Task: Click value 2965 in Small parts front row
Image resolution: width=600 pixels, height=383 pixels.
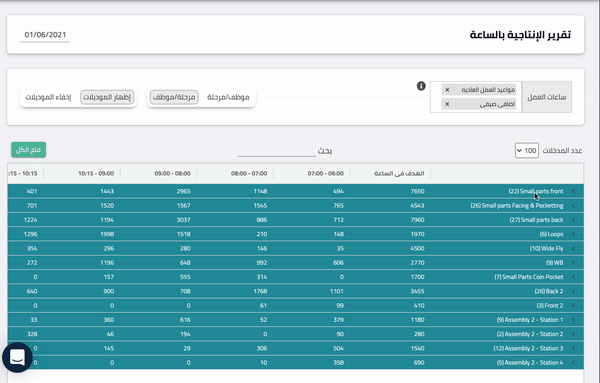Action: (184, 191)
